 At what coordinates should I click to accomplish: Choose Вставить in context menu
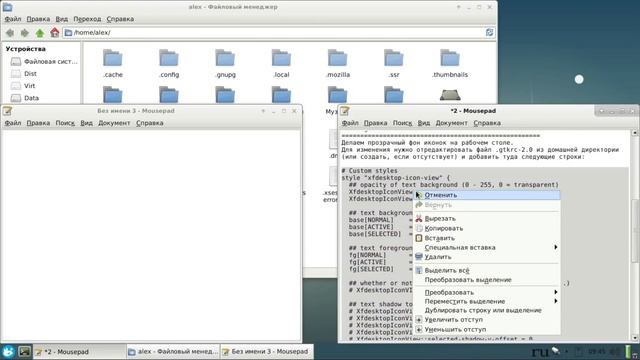coord(487,238)
